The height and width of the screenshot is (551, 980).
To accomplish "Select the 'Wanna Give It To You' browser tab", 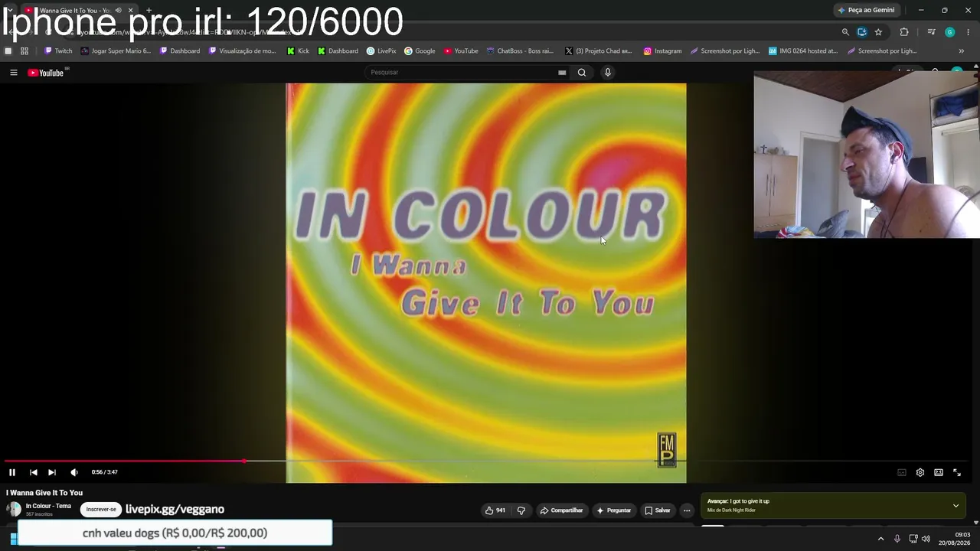I will click(75, 11).
